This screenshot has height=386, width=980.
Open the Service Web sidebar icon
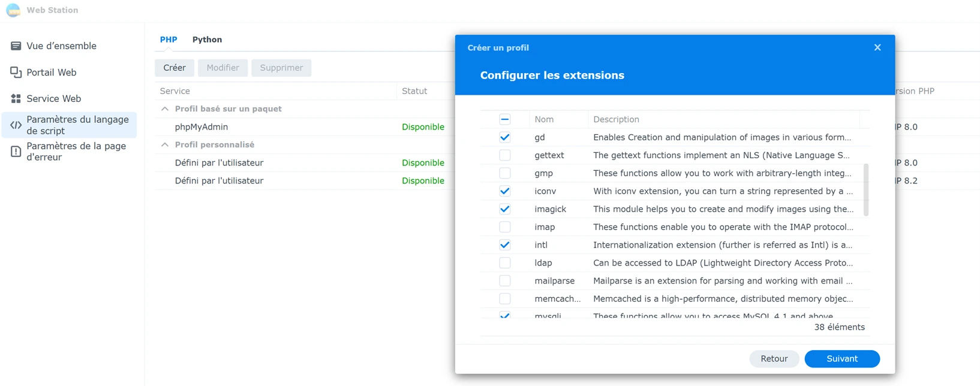click(16, 99)
